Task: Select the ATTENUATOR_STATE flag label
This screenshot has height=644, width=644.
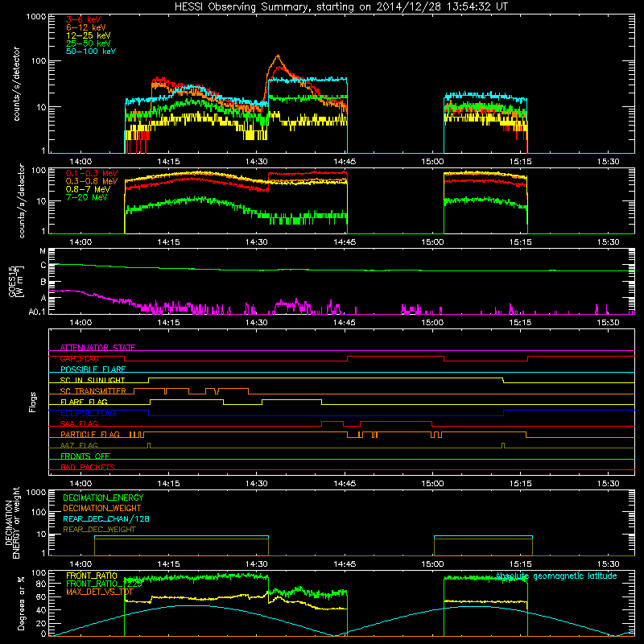Action: click(97, 348)
